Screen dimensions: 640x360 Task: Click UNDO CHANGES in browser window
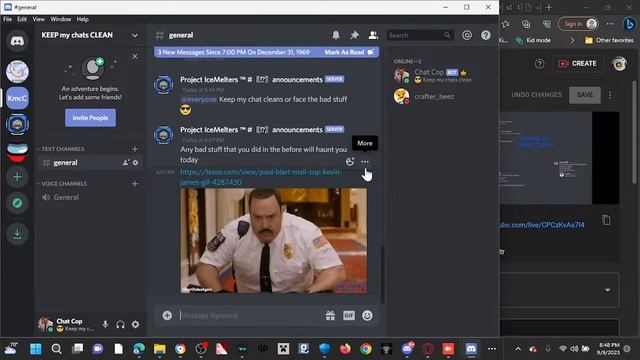pyautogui.click(x=536, y=95)
